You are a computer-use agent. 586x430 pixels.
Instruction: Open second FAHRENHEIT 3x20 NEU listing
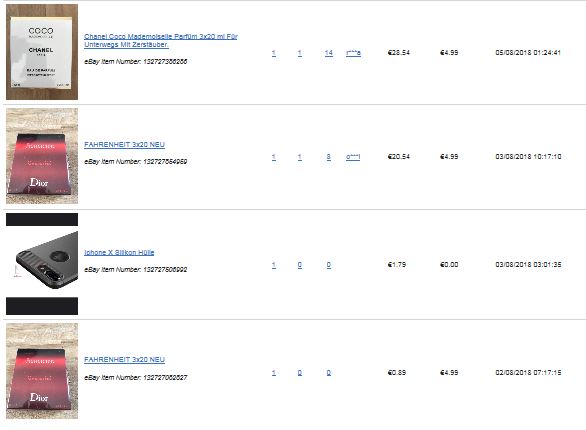pyautogui.click(x=124, y=360)
